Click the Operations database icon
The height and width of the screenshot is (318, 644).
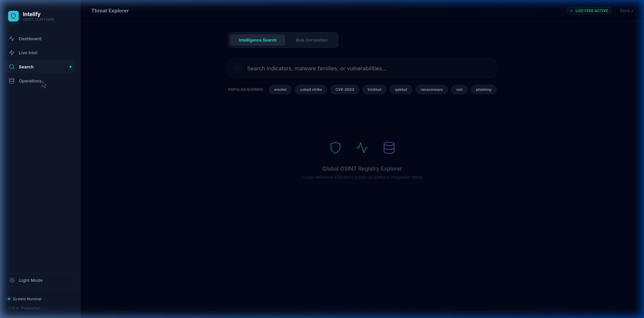(12, 81)
